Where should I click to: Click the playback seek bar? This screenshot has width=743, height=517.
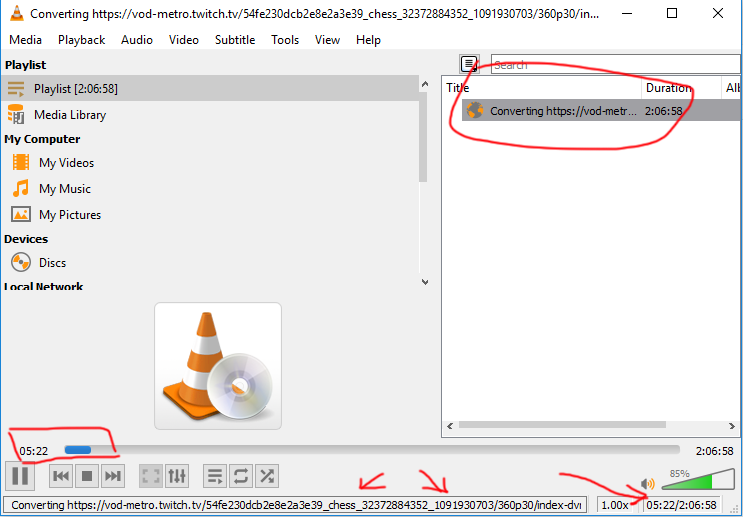coord(370,450)
